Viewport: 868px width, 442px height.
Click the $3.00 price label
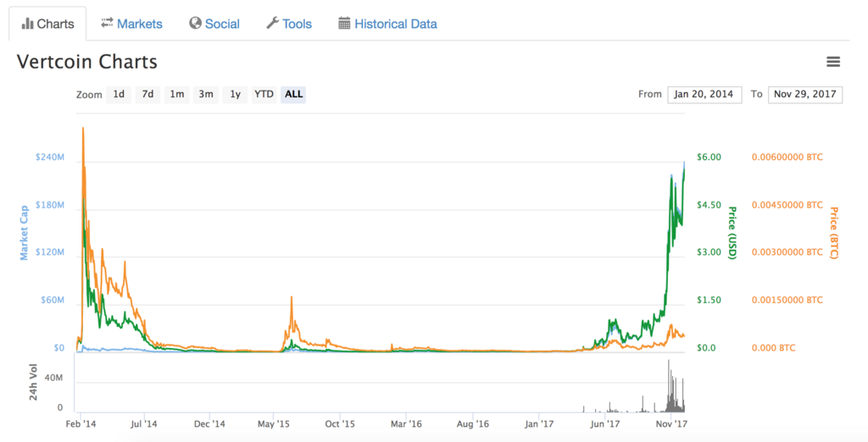click(x=709, y=252)
